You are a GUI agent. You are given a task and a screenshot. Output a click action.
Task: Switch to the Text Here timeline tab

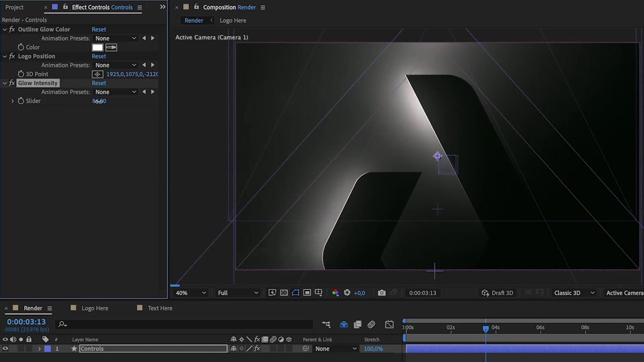pos(160,308)
